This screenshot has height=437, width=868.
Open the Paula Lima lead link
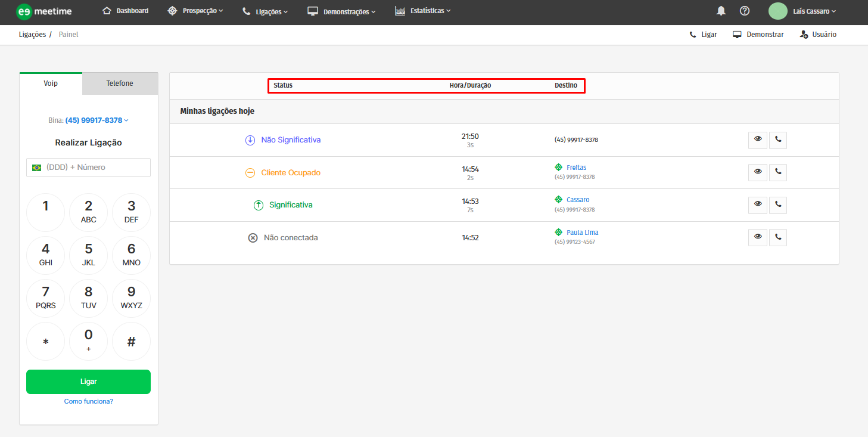582,233
